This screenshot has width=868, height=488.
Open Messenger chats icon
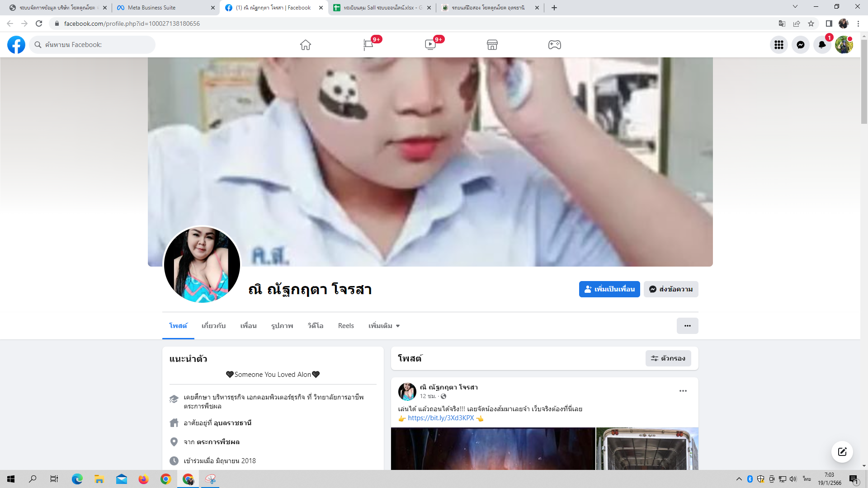pos(800,45)
